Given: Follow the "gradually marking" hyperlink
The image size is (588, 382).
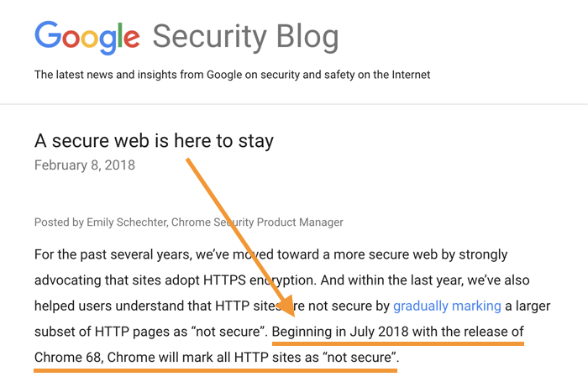Looking at the screenshot, I should tap(447, 306).
